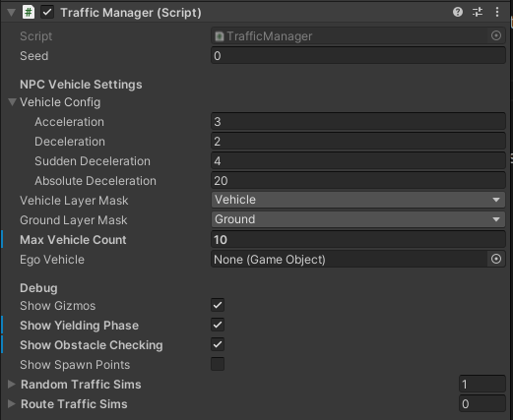Screen dimensions: 513x420
Task: Click the Ground Layer Mask label
Action: pos(74,220)
